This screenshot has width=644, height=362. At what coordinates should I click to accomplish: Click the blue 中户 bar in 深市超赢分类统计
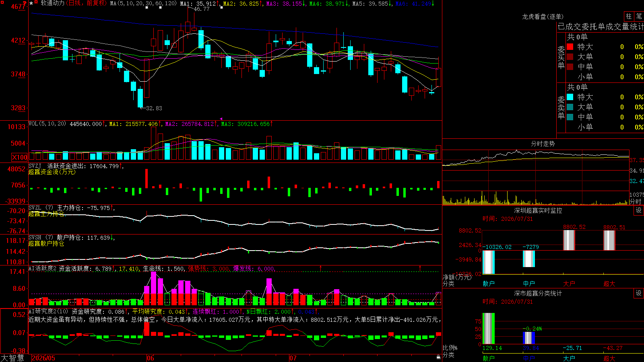(529, 338)
